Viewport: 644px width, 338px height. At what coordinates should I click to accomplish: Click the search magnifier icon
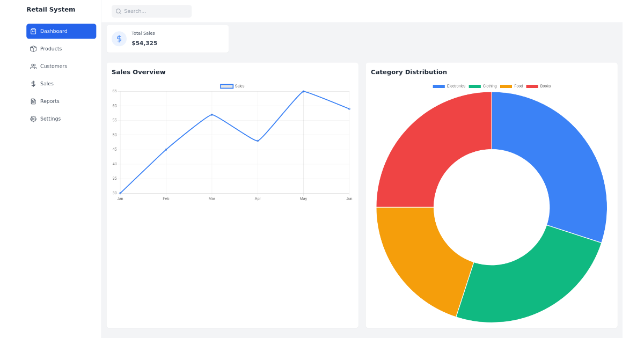[118, 11]
